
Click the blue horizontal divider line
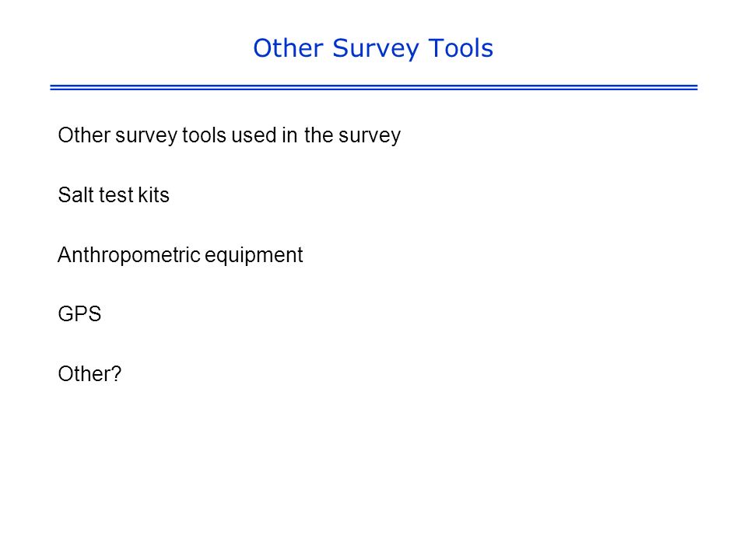pos(373,87)
